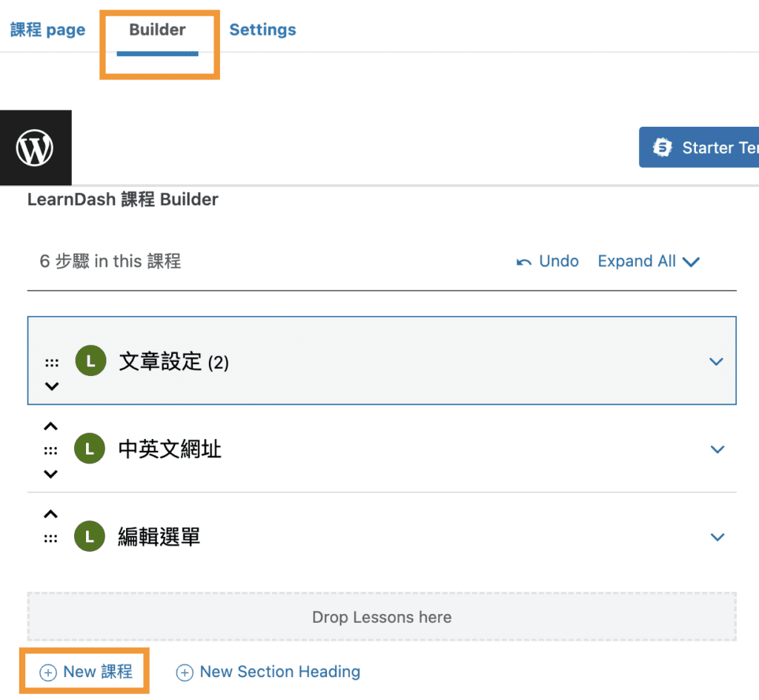Click the Undo arrow icon
Viewport: 759px width, 700px height.
tap(526, 261)
